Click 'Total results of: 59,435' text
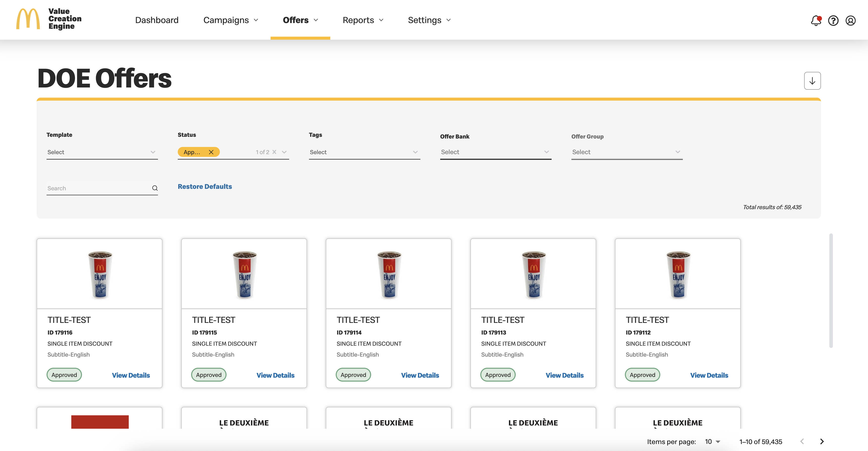This screenshot has height=451, width=868. tap(772, 207)
